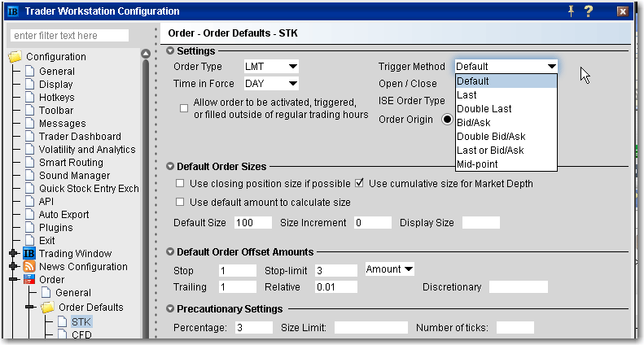Choose Double Bid/Ask trigger method
Screen dimensions: 644x345
[x=506, y=137]
